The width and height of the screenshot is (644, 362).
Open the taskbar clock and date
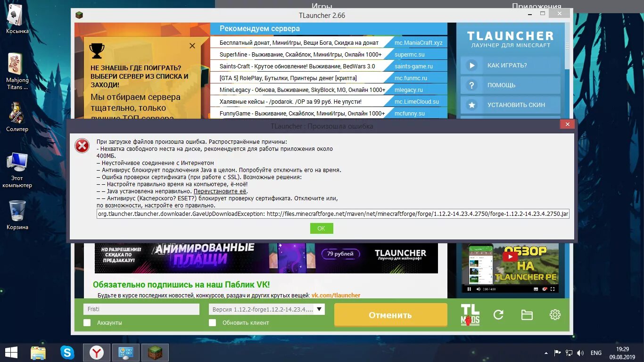coord(622,353)
